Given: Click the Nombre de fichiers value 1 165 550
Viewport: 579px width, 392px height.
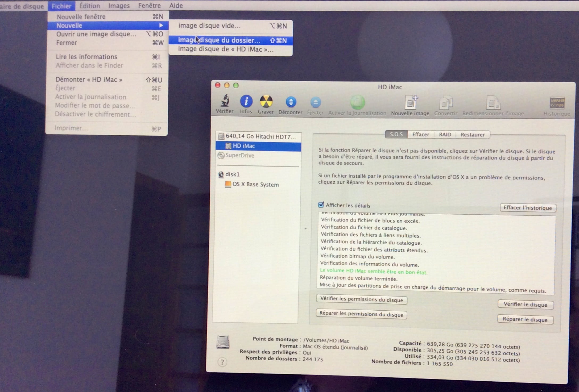Looking at the screenshot, I should (440, 364).
